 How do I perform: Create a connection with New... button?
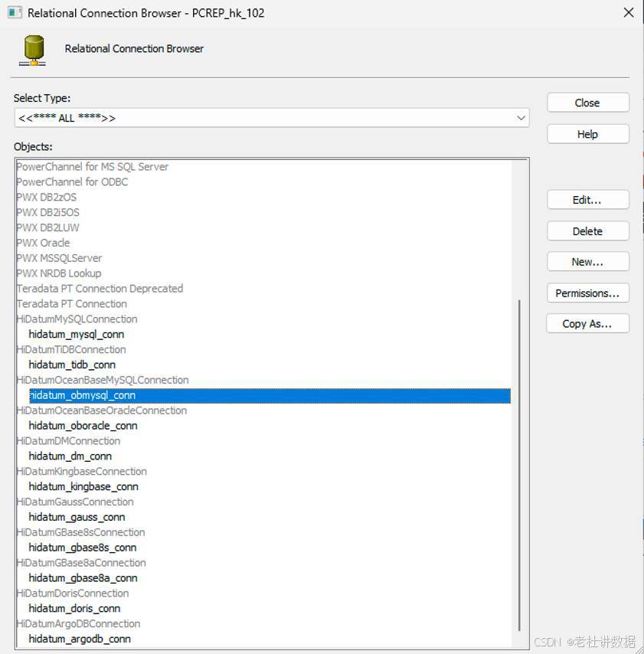(587, 262)
